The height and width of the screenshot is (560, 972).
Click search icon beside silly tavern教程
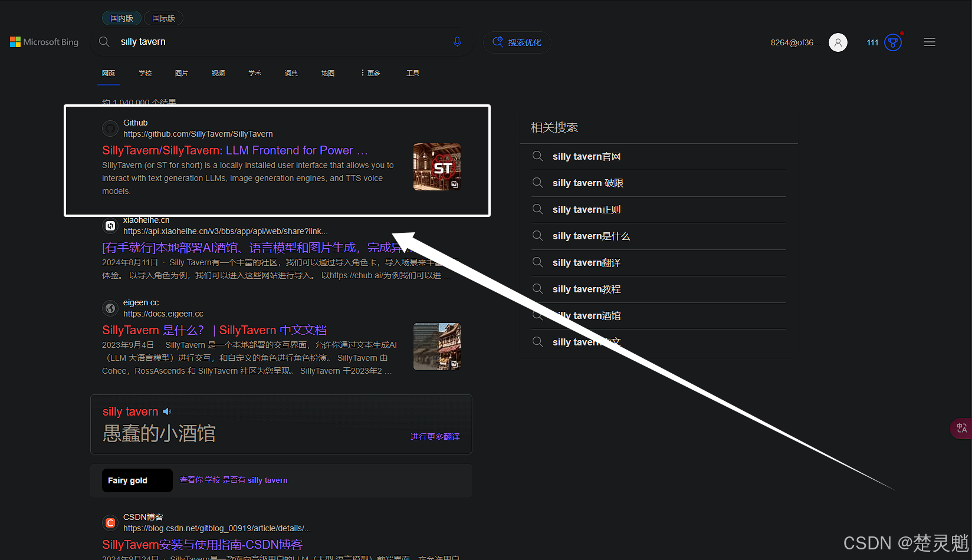click(538, 289)
